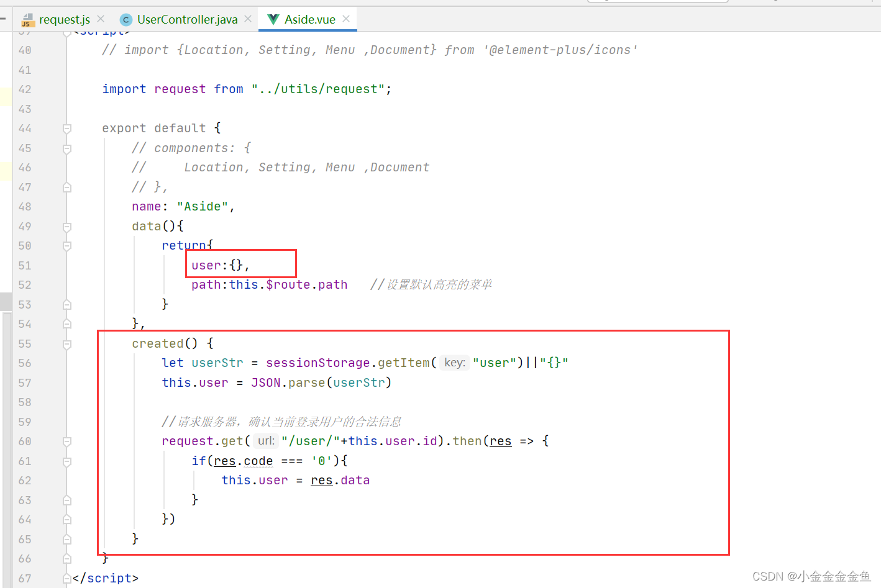Click the commented element-plus icons import on line 40
Screen dimensions: 881x588
[x=370, y=50]
